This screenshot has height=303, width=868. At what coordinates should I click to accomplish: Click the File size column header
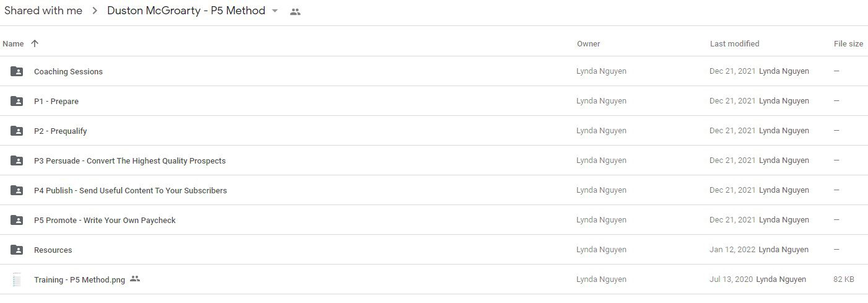coord(848,43)
